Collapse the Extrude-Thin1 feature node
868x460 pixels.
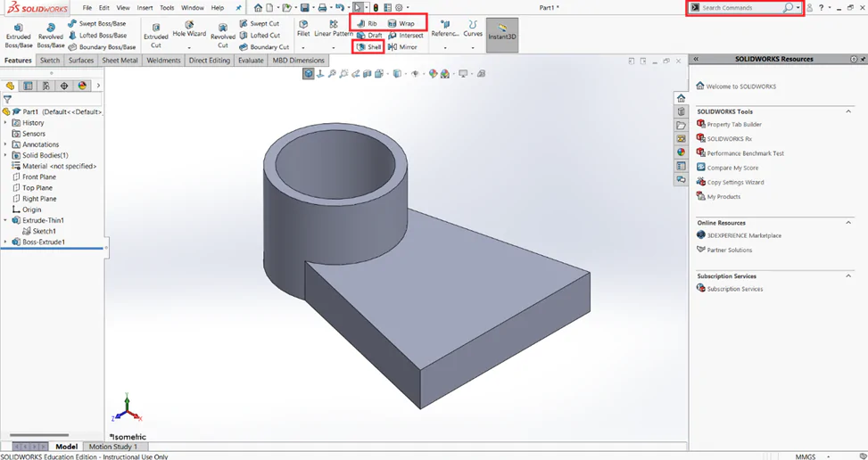pos(5,220)
